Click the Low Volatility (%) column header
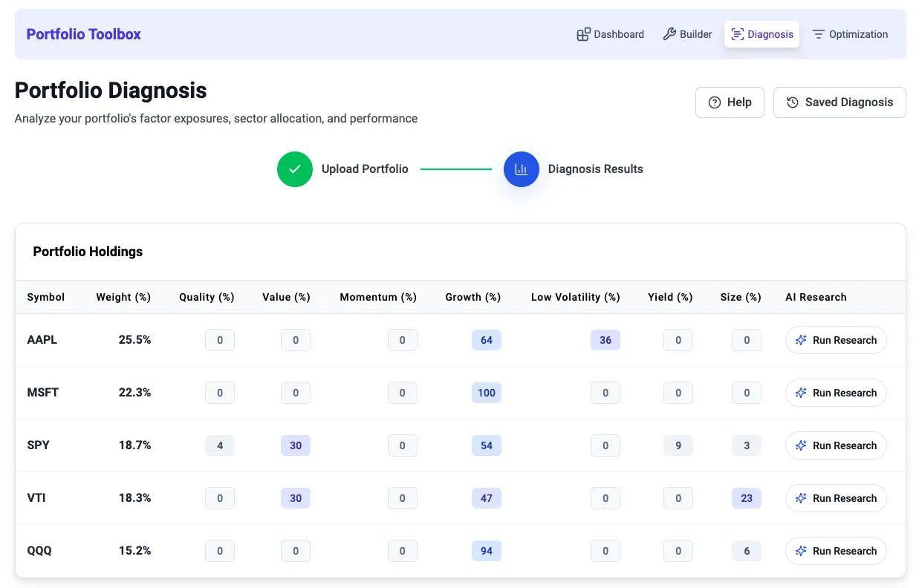Screen dimensions: 919x588 576,297
